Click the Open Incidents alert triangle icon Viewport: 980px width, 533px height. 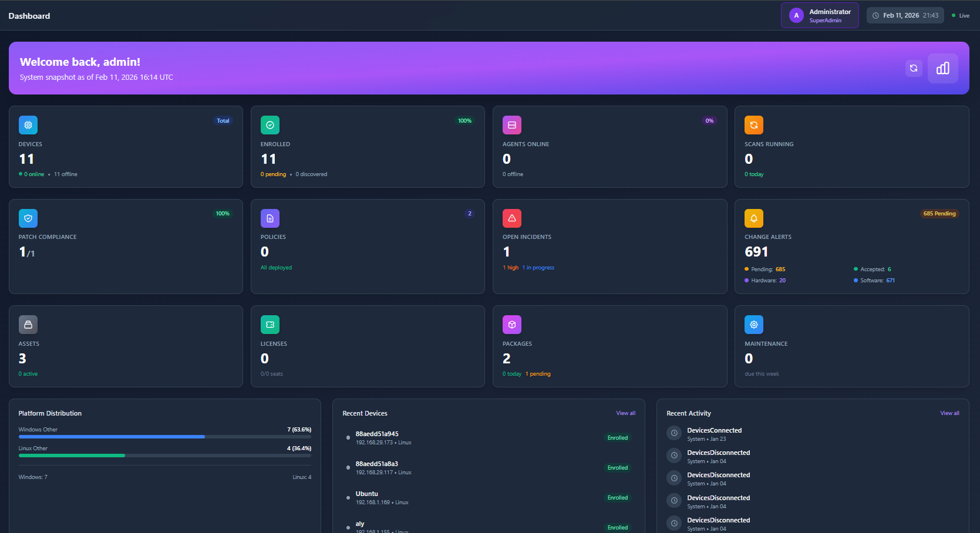(x=511, y=218)
